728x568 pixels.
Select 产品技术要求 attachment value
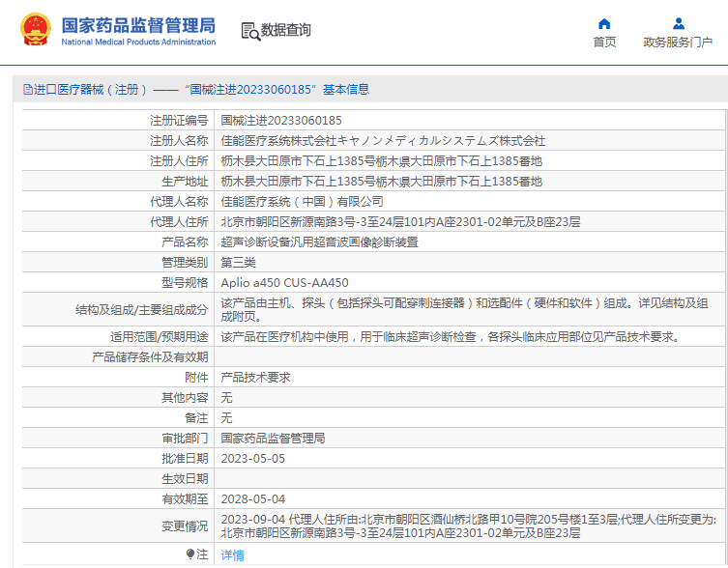256,378
